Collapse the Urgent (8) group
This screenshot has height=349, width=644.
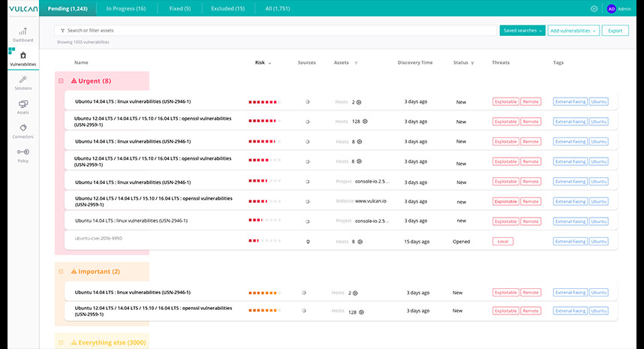61,81
